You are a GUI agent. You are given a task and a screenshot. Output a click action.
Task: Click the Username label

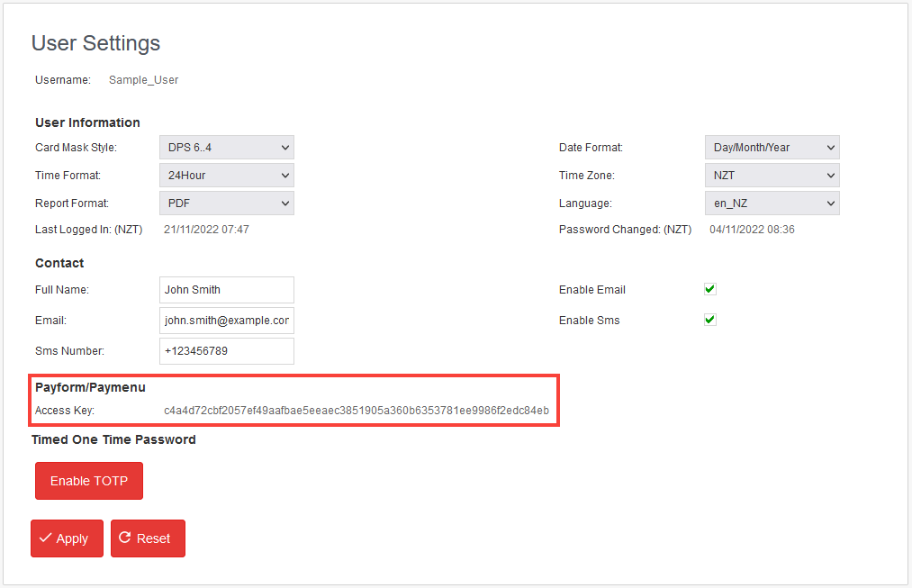tap(63, 79)
